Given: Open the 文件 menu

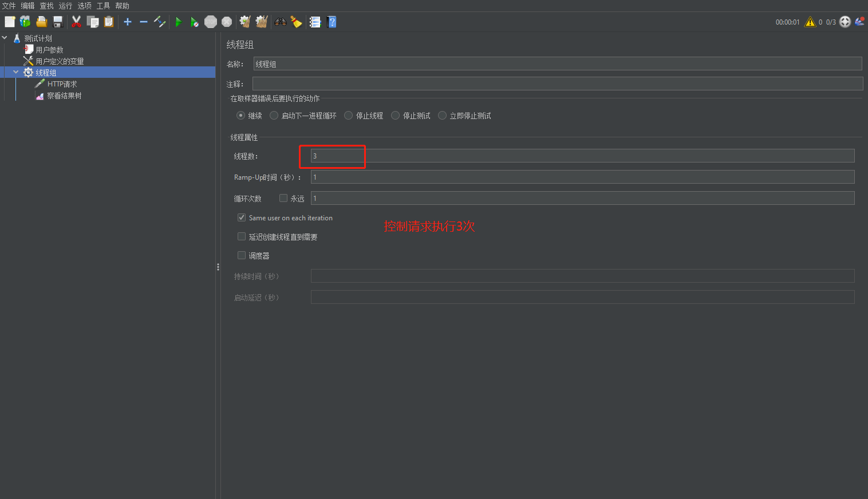Looking at the screenshot, I should pyautogui.click(x=9, y=6).
